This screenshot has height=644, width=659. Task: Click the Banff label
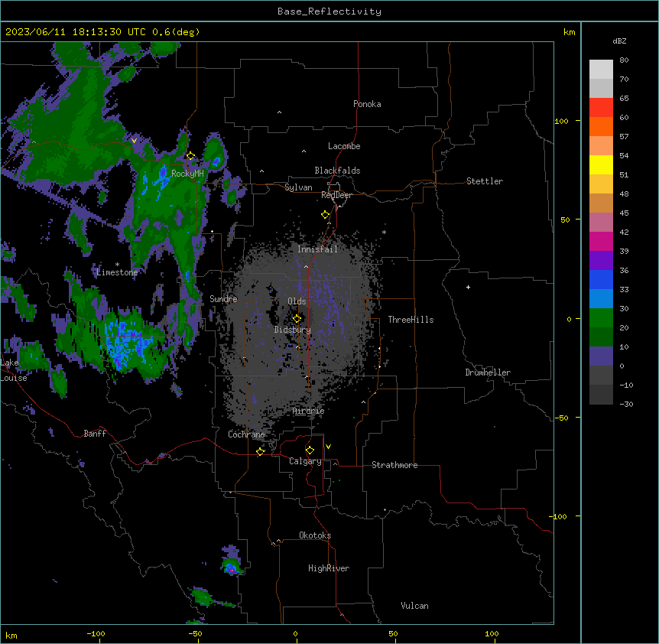point(95,434)
